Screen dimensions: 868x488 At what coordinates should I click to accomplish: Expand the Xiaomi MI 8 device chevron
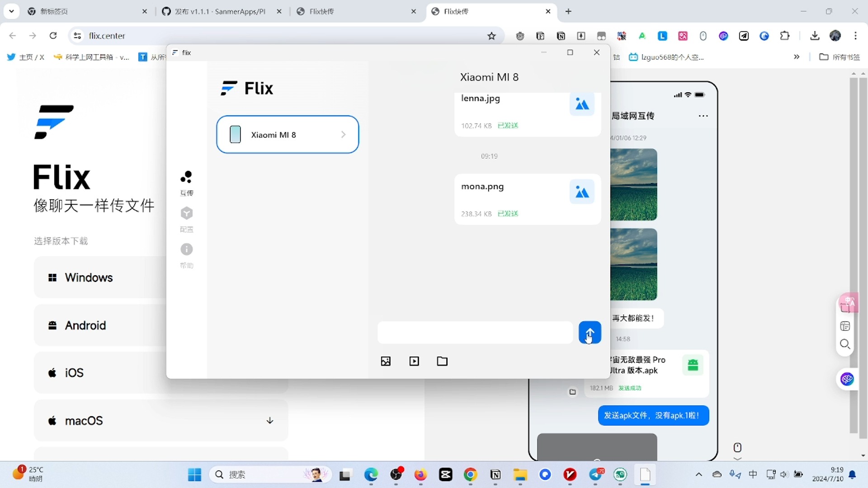coord(344,134)
